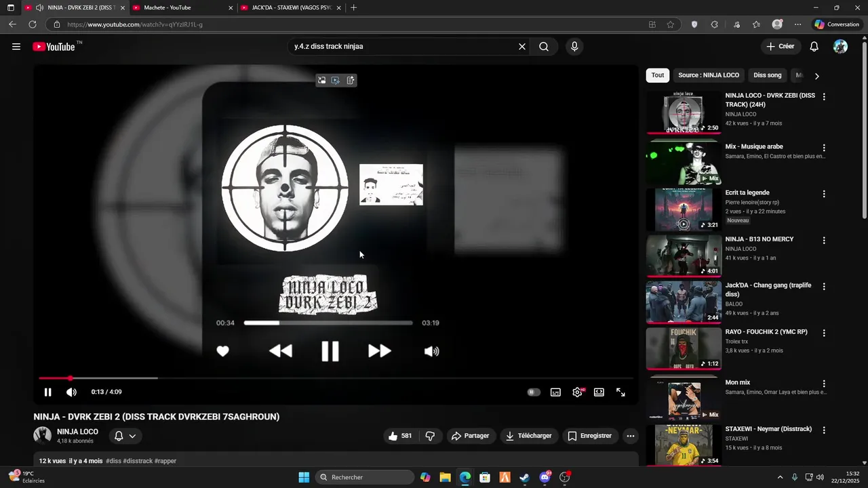
Task: Click the Partager button
Action: [x=470, y=436]
